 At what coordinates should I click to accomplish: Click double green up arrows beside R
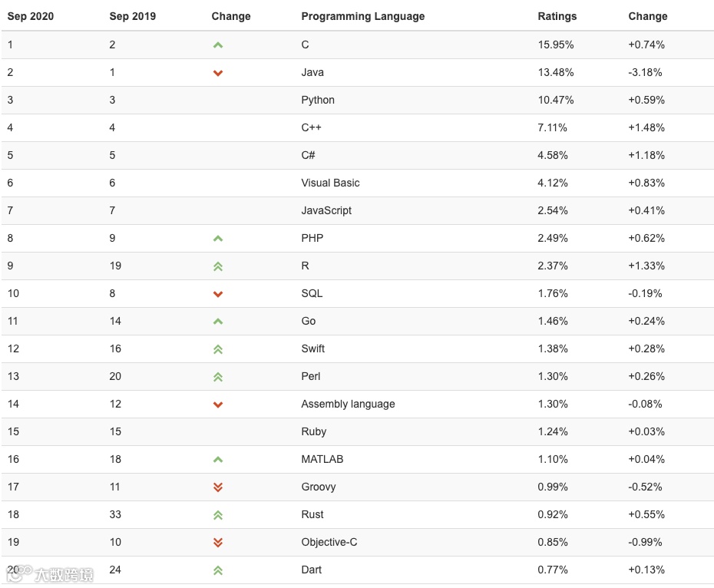pyautogui.click(x=218, y=266)
